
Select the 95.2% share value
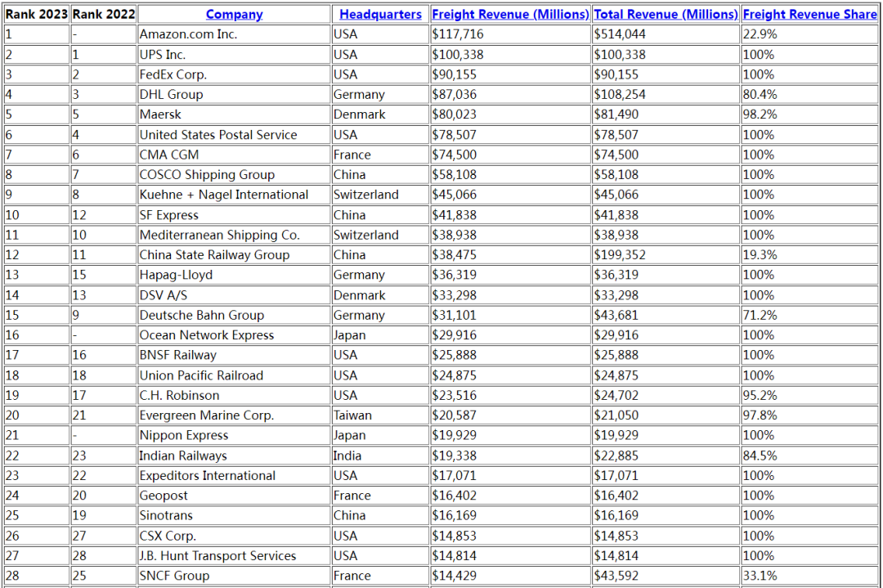[x=809, y=395]
